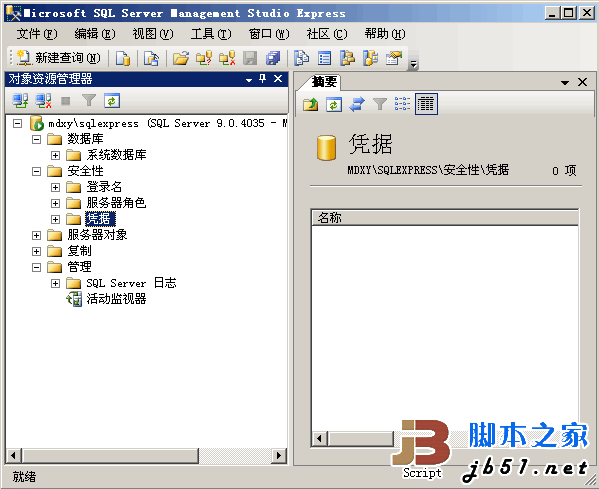Click Object Explorer horizontal scrollbar right arrow
The height and width of the screenshot is (489, 599).
(279, 455)
